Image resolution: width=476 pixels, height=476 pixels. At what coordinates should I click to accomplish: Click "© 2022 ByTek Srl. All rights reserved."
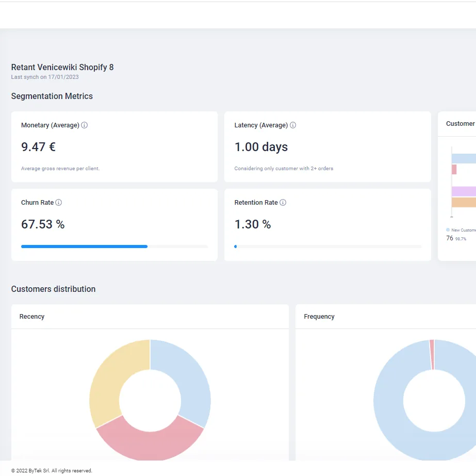click(x=52, y=470)
